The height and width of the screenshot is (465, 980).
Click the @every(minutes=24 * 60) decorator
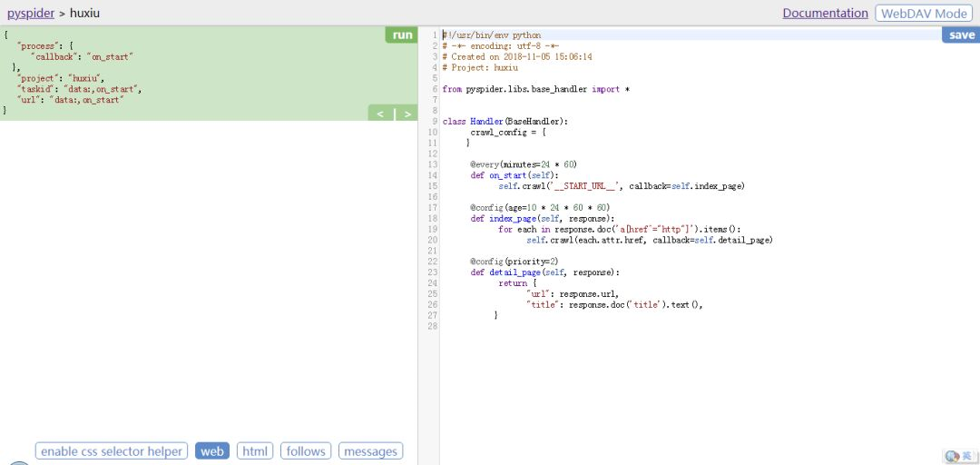(x=524, y=164)
